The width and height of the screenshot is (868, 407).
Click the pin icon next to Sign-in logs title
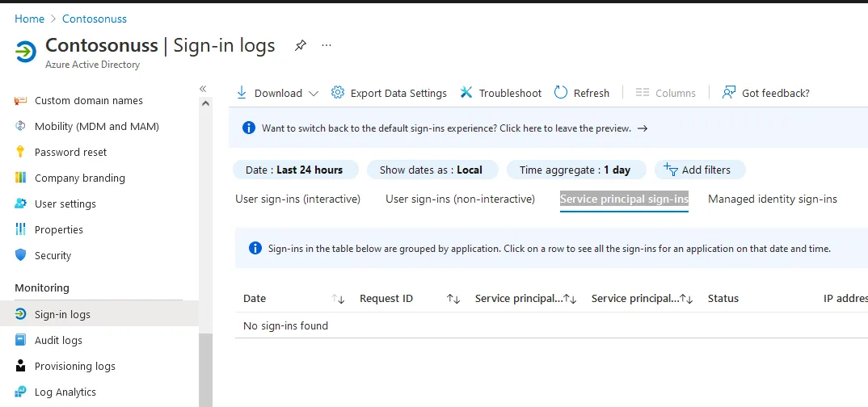(300, 45)
